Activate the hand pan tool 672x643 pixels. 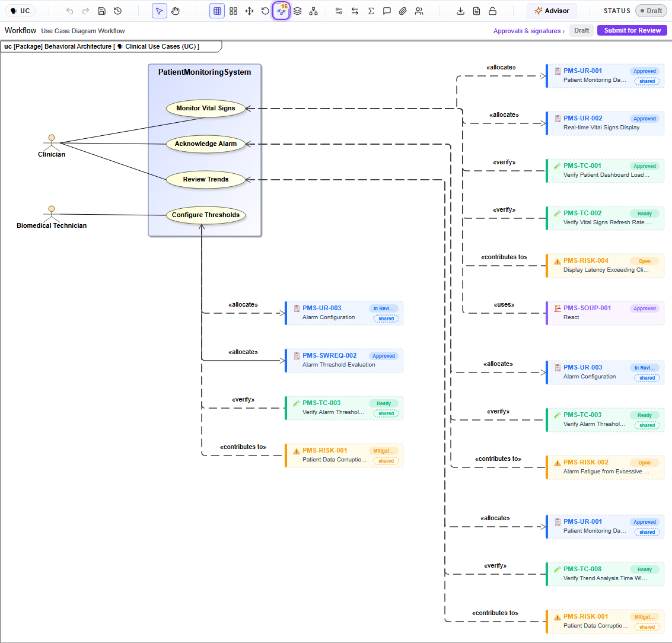click(x=176, y=11)
